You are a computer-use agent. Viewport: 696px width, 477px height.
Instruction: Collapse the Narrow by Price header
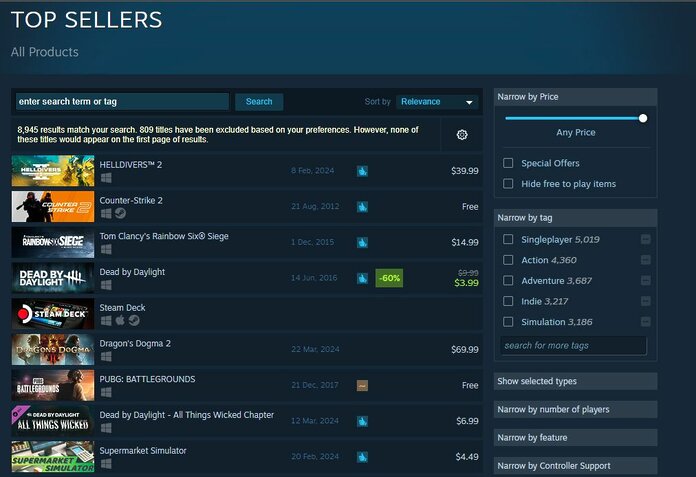point(575,97)
